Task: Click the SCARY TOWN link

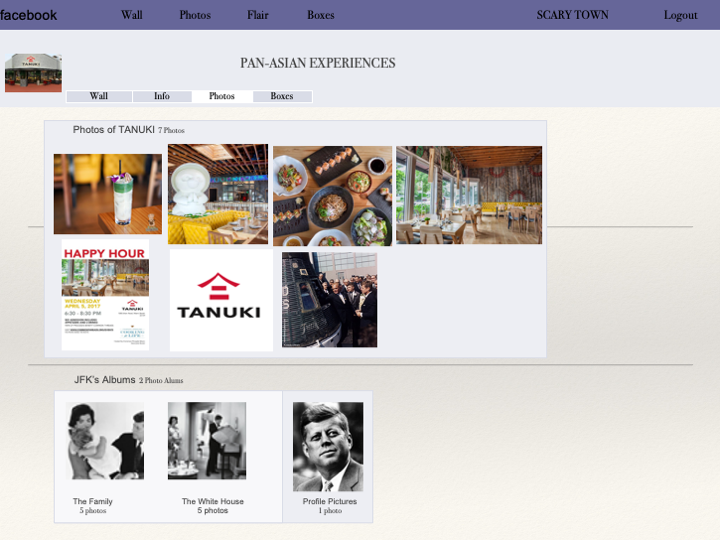Action: click(x=572, y=15)
